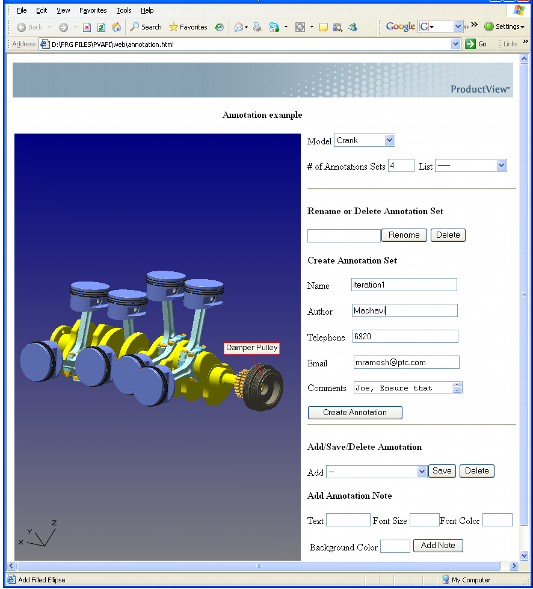The image size is (533, 589).
Task: Open the Edit menu
Action: click(x=41, y=11)
